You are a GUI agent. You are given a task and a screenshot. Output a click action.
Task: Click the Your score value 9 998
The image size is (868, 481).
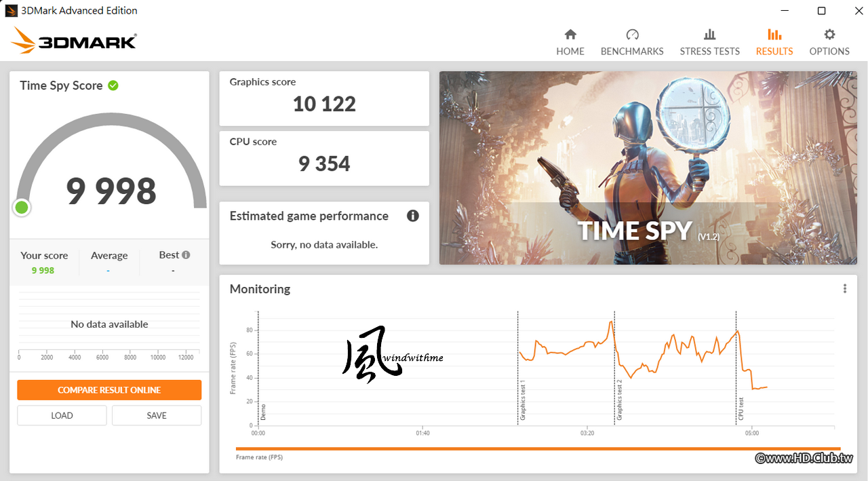click(x=43, y=270)
